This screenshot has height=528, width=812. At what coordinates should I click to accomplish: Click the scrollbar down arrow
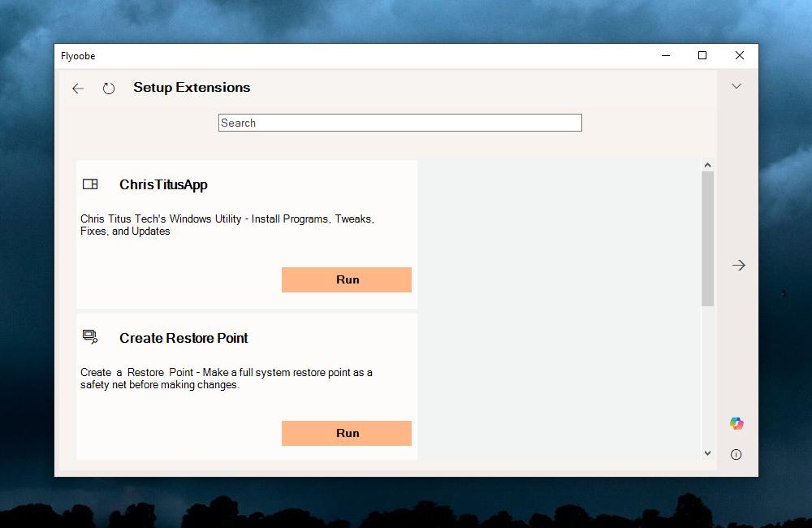pyautogui.click(x=707, y=453)
